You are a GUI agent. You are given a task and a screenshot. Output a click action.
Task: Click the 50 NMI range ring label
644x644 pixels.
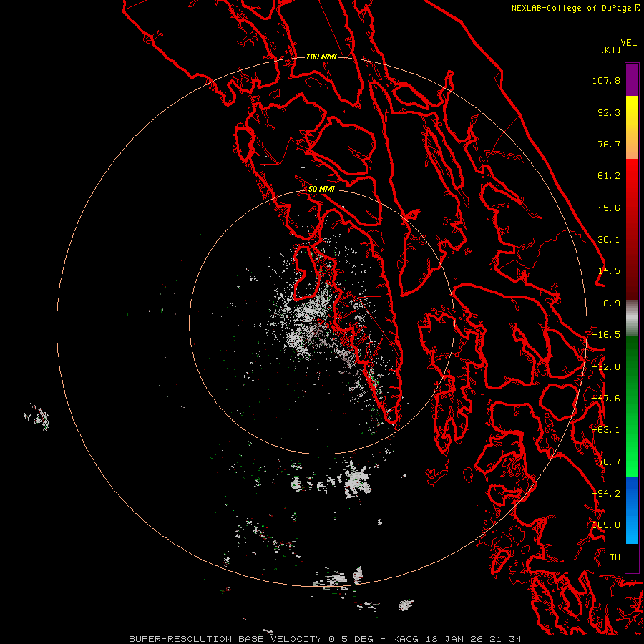pyautogui.click(x=321, y=189)
